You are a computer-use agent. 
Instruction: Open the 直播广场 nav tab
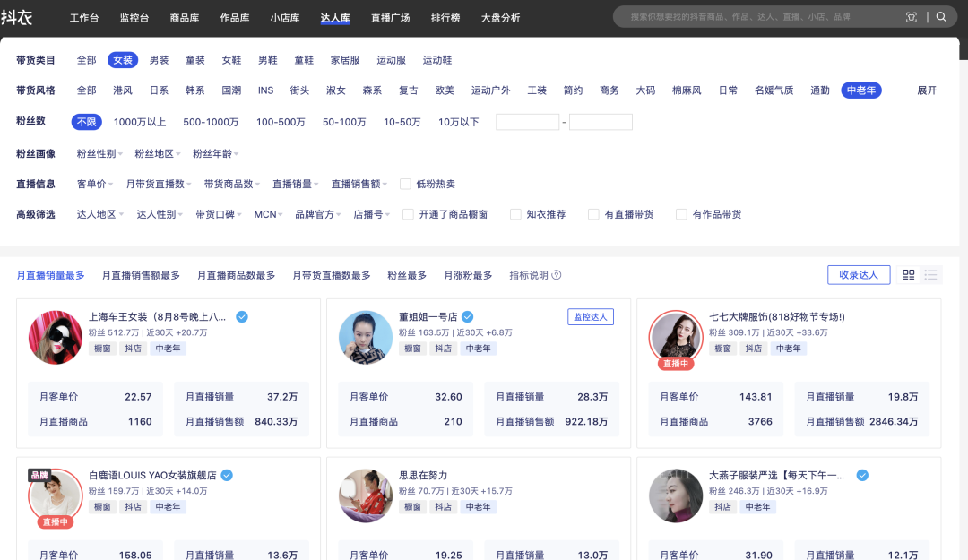[390, 18]
